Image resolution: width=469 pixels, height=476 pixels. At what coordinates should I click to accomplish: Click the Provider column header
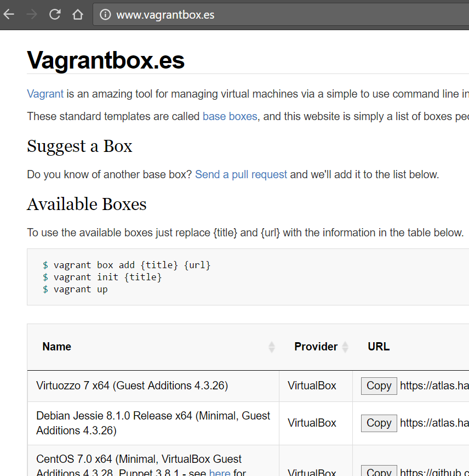coord(316,347)
